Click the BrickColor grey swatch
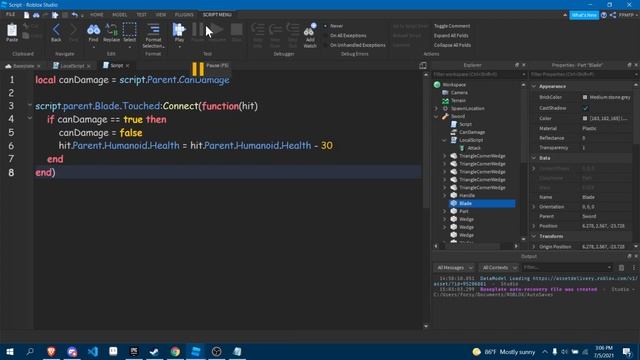Screen dimensions: 640x360 pyautogui.click(x=585, y=97)
